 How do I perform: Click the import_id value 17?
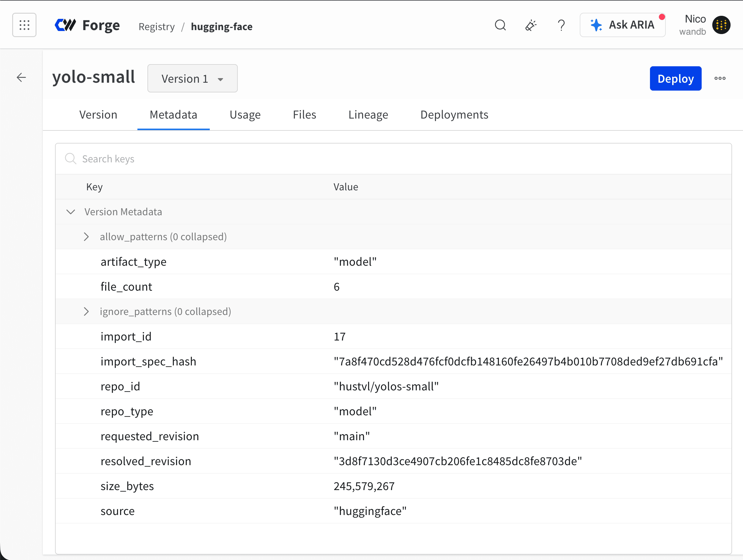(x=340, y=336)
